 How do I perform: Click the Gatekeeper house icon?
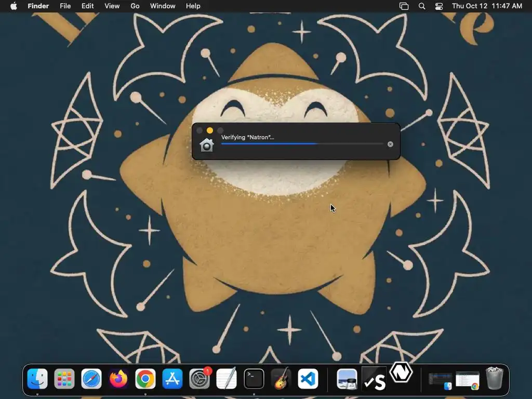(206, 145)
